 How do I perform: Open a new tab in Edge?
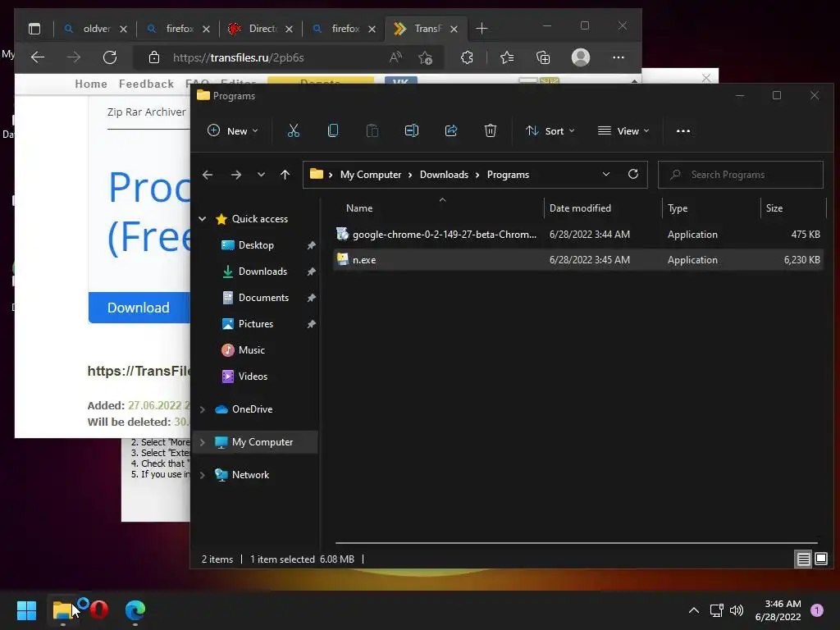point(482,29)
